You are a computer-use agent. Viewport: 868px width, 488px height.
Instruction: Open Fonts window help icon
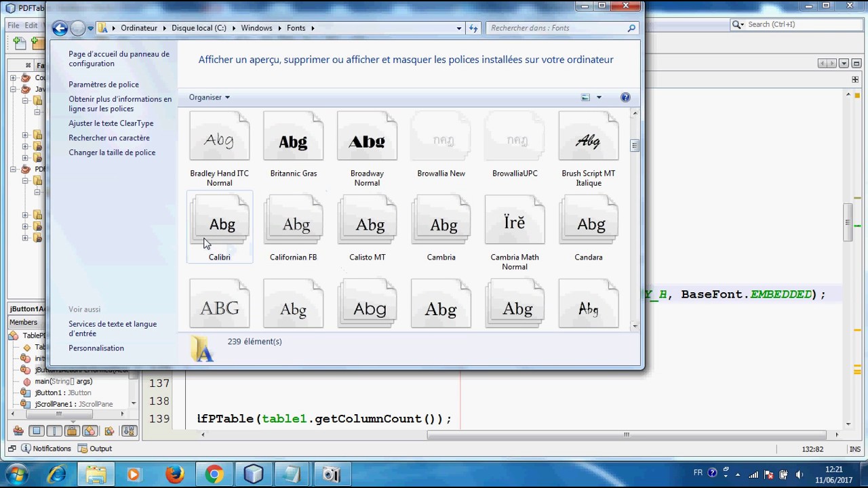coord(625,97)
